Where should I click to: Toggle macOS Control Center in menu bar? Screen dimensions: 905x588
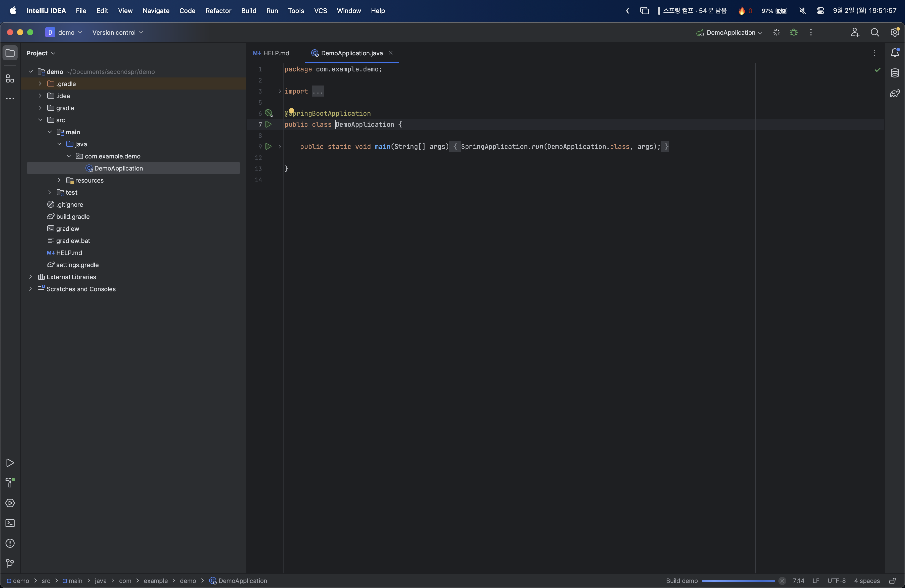[x=820, y=11]
